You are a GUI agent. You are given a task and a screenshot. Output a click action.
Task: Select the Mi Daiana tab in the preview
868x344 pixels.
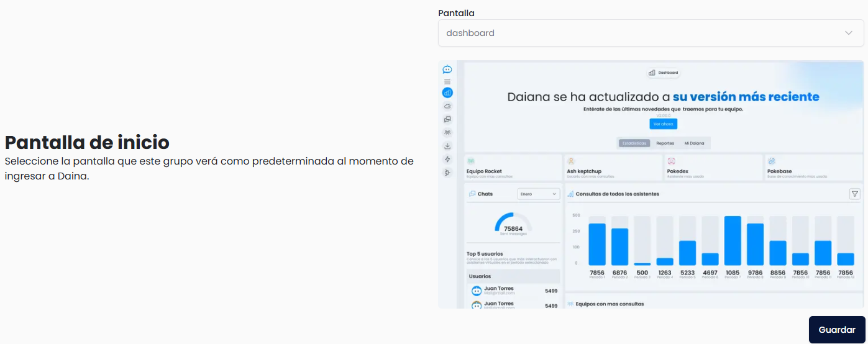pyautogui.click(x=694, y=143)
